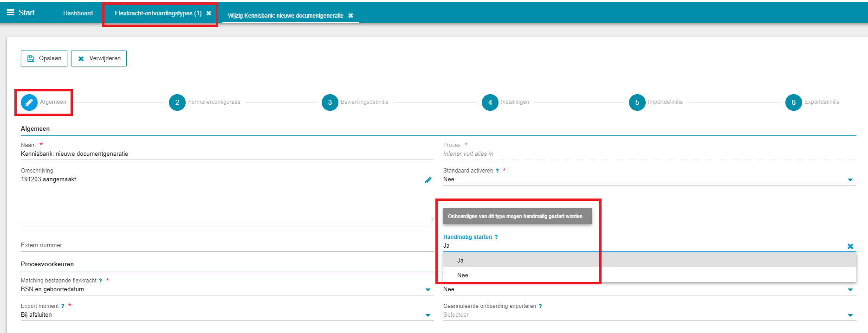Go to step 4 Instellingen circle
This screenshot has width=868, height=333.
click(x=490, y=102)
